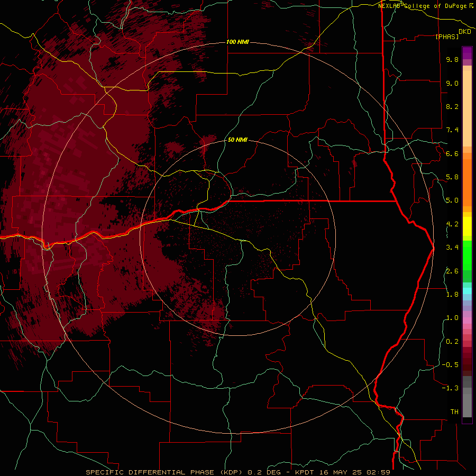Pick the yellow color bar segment
476x476 pixels.
(467, 226)
